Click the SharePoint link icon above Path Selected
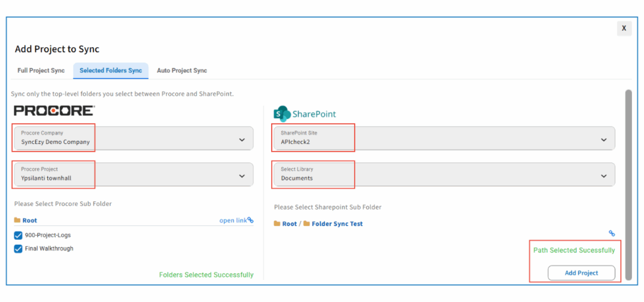 pos(611,233)
